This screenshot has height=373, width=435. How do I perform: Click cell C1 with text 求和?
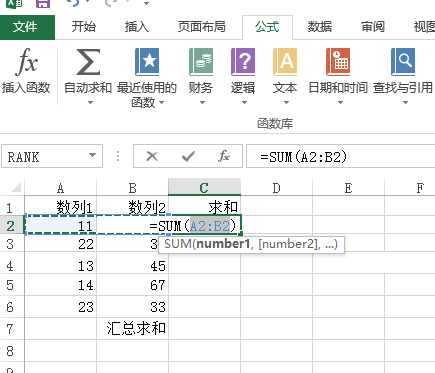(204, 207)
